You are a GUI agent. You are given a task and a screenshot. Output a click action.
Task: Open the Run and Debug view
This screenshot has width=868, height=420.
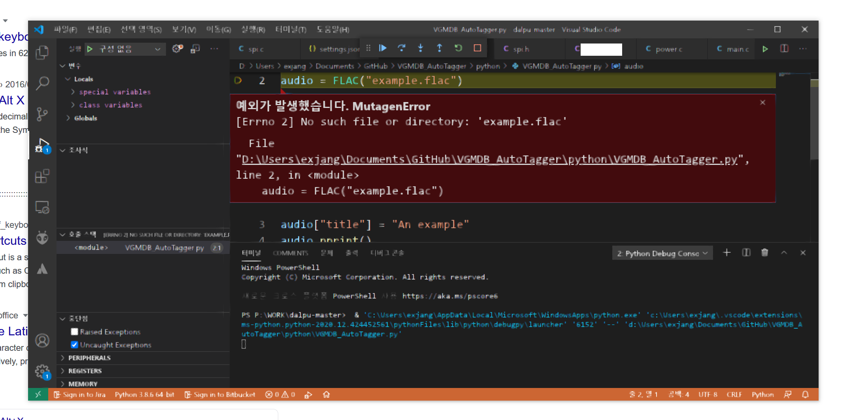[x=42, y=146]
